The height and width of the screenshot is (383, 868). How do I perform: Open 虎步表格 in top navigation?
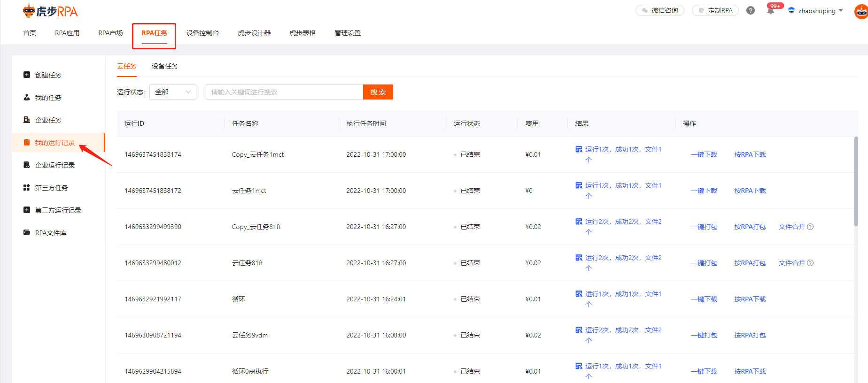pyautogui.click(x=302, y=33)
